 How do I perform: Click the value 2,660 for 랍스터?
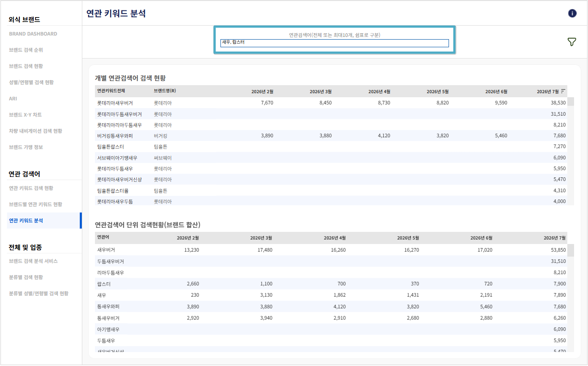(x=193, y=284)
